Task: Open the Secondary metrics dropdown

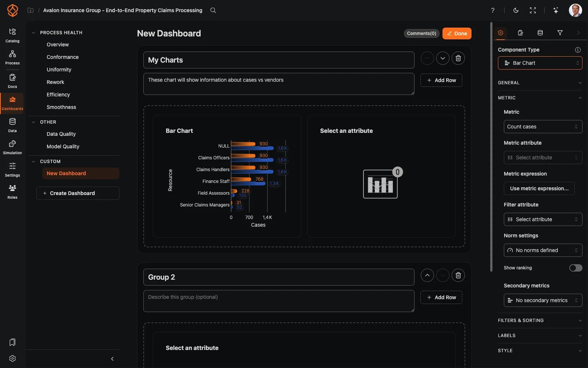Action: [543, 300]
